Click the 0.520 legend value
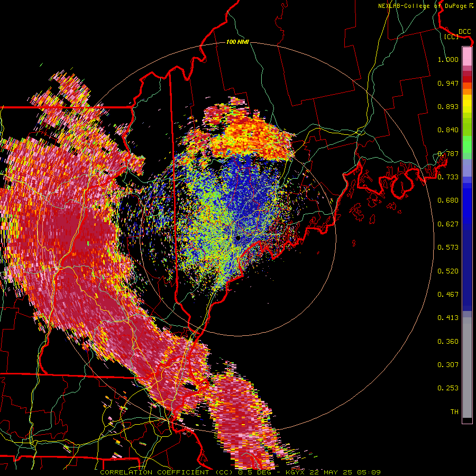The image size is (476, 476). [448, 271]
